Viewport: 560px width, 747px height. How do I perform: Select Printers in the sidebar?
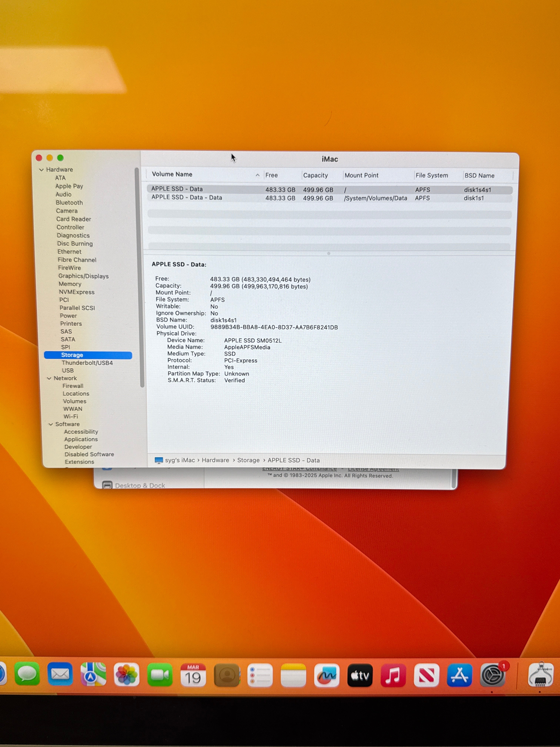click(71, 324)
